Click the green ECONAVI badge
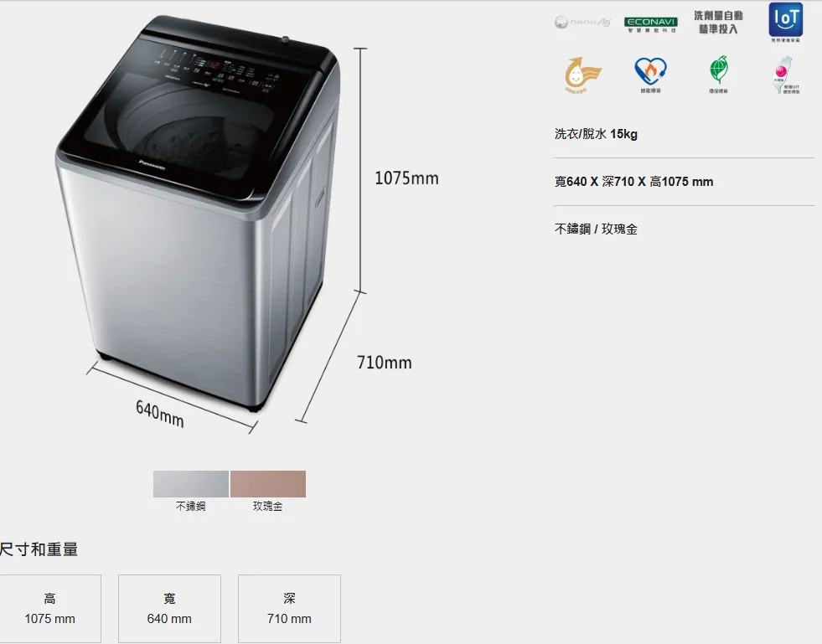Viewport: 822px width, 644px height. [x=650, y=24]
